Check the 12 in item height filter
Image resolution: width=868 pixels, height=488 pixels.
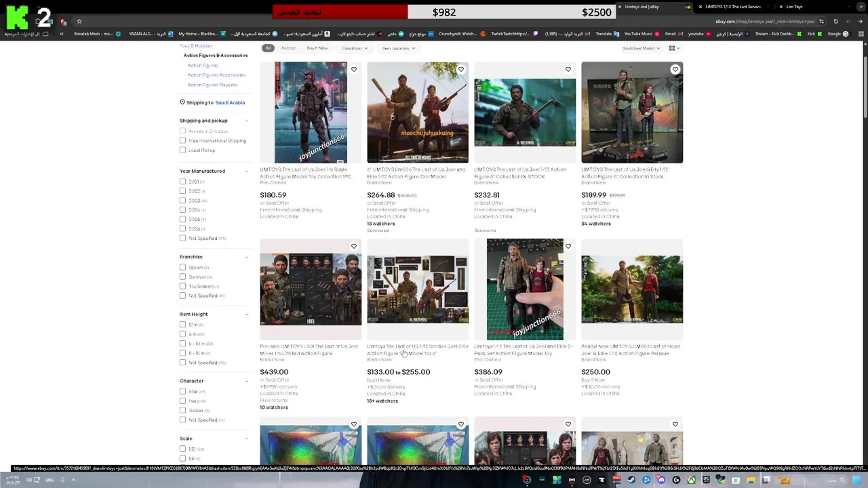click(182, 325)
